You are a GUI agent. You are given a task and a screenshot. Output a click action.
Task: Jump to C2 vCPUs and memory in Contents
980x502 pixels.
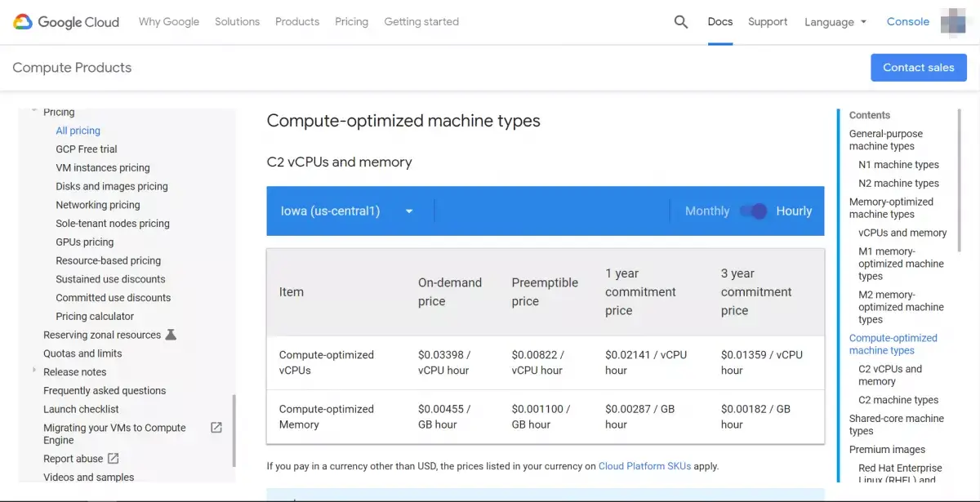[x=890, y=375]
